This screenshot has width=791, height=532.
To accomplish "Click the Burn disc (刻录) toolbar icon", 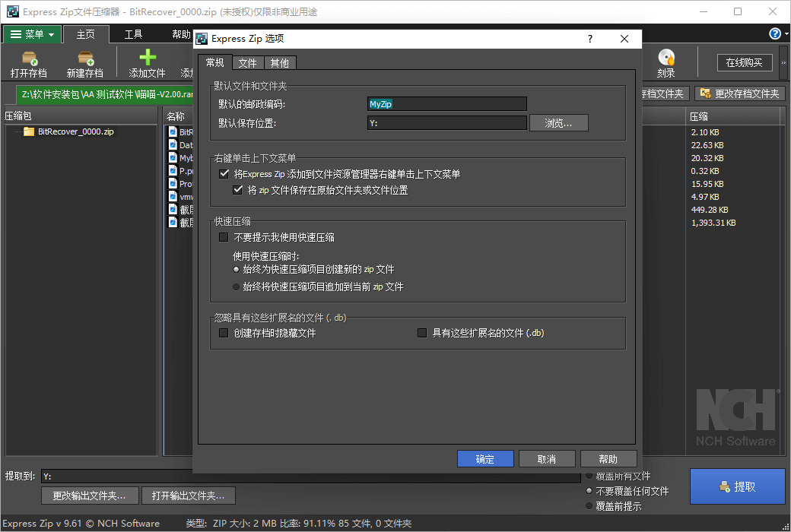I will (x=666, y=57).
